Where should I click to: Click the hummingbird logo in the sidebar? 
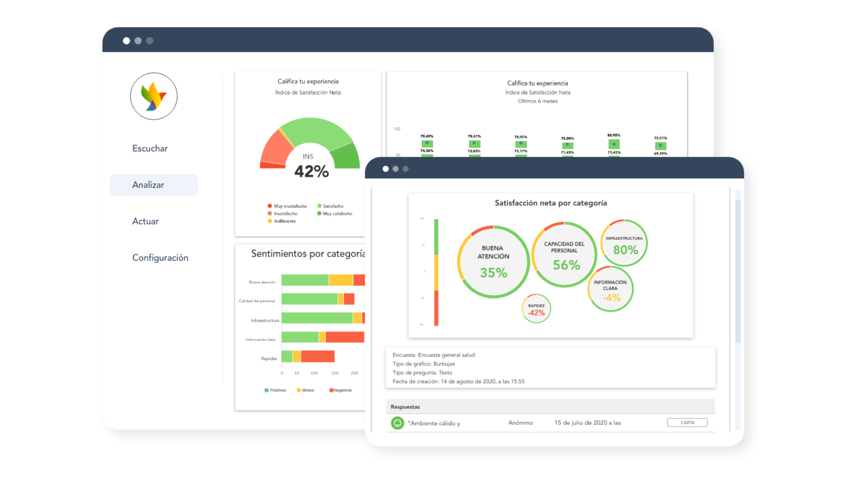pyautogui.click(x=154, y=96)
